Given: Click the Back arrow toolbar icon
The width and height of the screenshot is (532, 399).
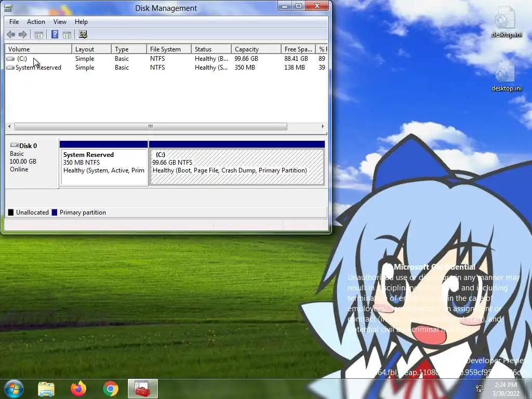Looking at the screenshot, I should [x=11, y=34].
